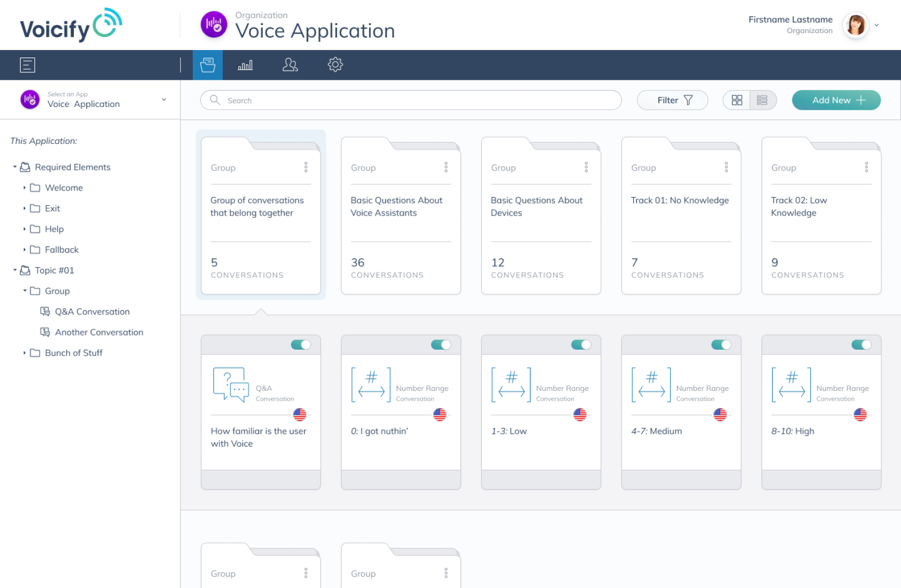The height and width of the screenshot is (588, 901).
Task: Expand the Exit folder
Action: tap(24, 208)
